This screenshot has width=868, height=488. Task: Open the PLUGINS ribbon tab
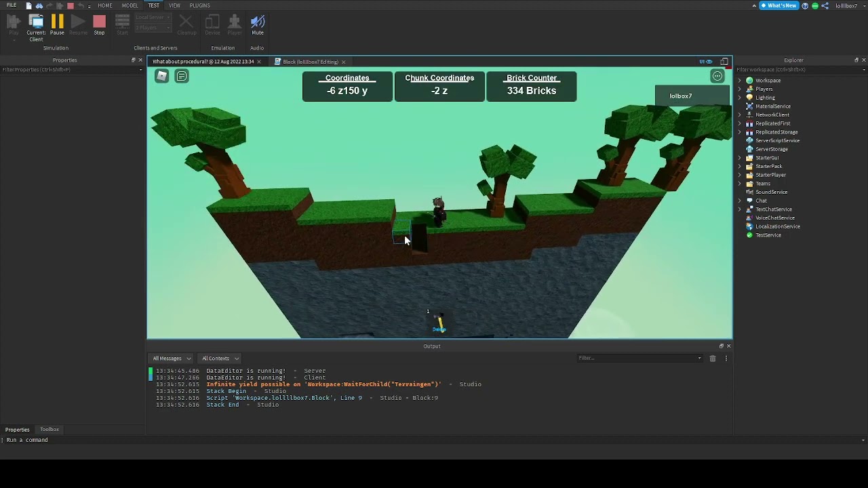[200, 5]
